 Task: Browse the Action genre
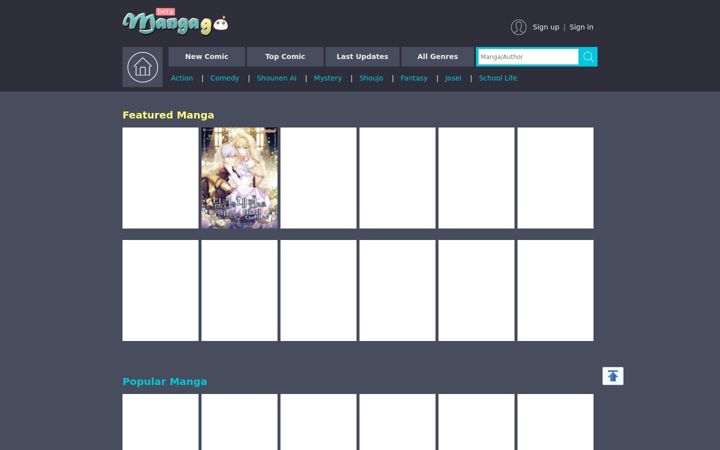(x=182, y=78)
